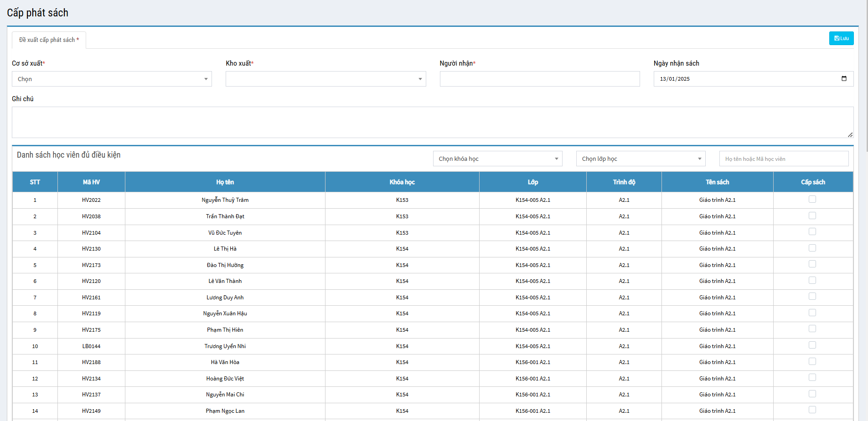Screen dimensions: 868x421
Task: Enable Cấp sách for Lê Thị Hà
Action: (812, 248)
